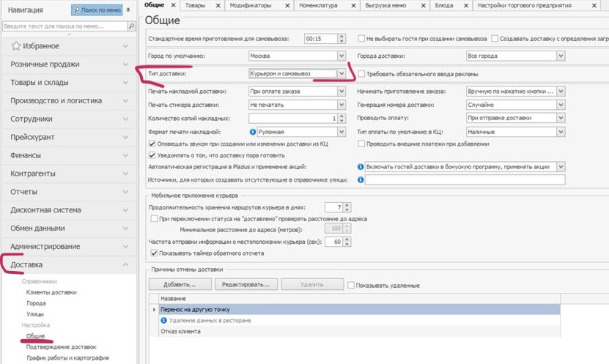The height and width of the screenshot is (364, 609).
Task: Click info icon beside Plazius bonus program field
Action: (x=361, y=167)
